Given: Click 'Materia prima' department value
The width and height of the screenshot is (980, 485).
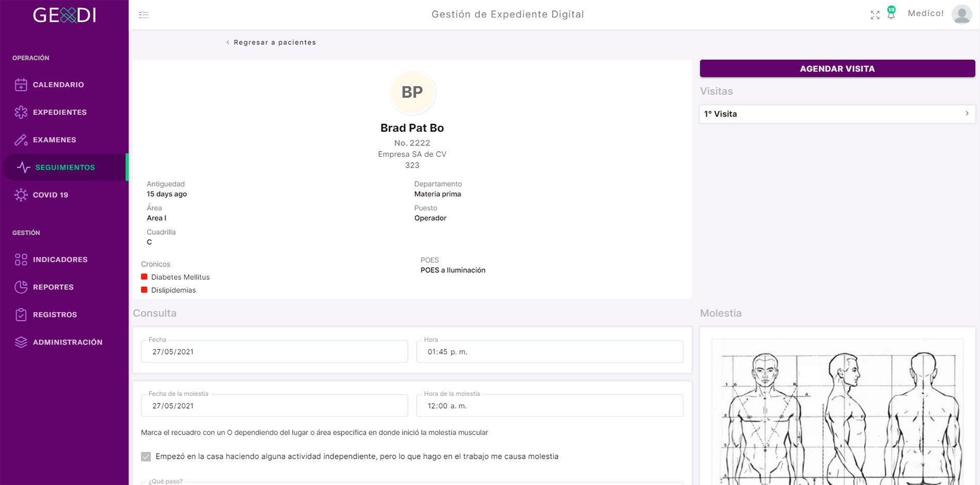Looking at the screenshot, I should point(438,194).
